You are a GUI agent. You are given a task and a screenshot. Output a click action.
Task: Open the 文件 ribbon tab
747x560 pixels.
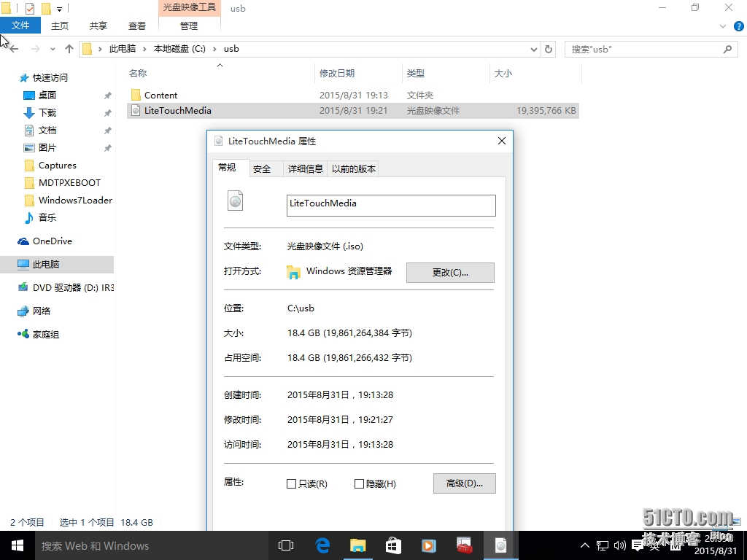coord(20,26)
